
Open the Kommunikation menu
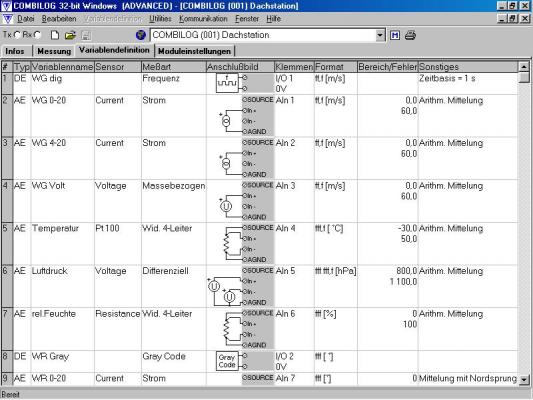(203, 19)
